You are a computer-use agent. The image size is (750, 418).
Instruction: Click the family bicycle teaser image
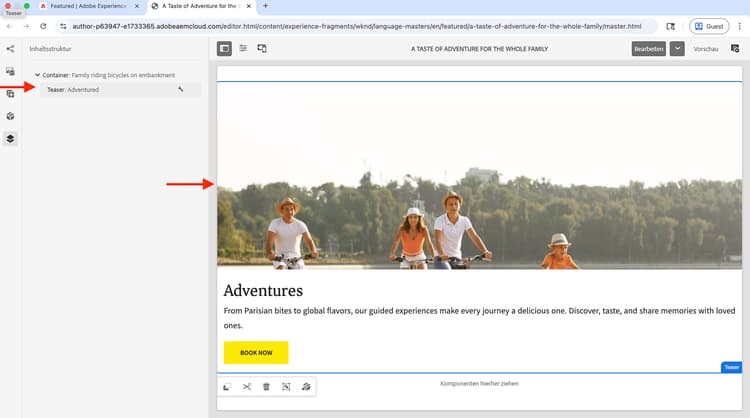(x=479, y=176)
